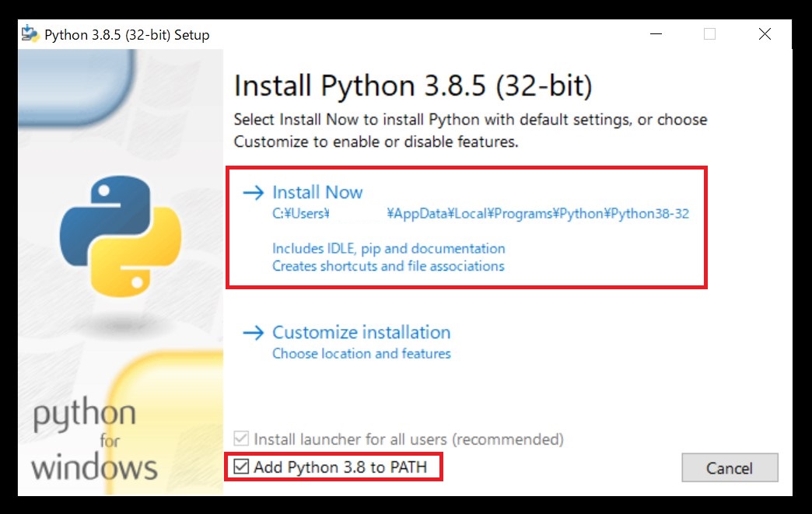
Task: Select the Install Now option
Action: point(317,192)
